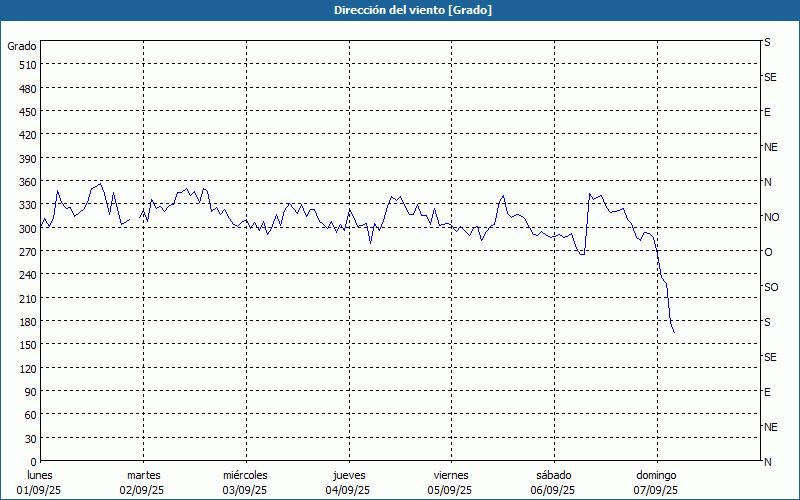Viewport: 800px width, 500px height.
Task: Click the 210 value on the left axis
Action: coord(28,299)
